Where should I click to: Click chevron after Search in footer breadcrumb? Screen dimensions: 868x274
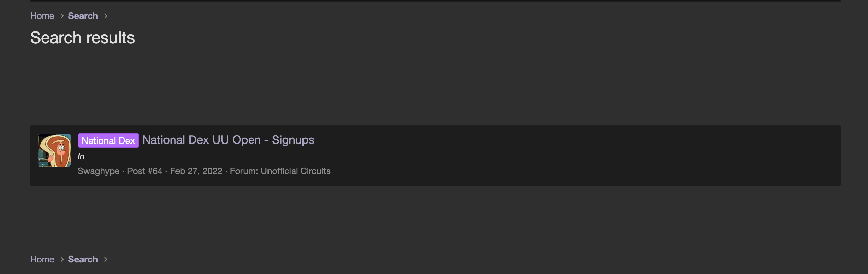(x=106, y=259)
